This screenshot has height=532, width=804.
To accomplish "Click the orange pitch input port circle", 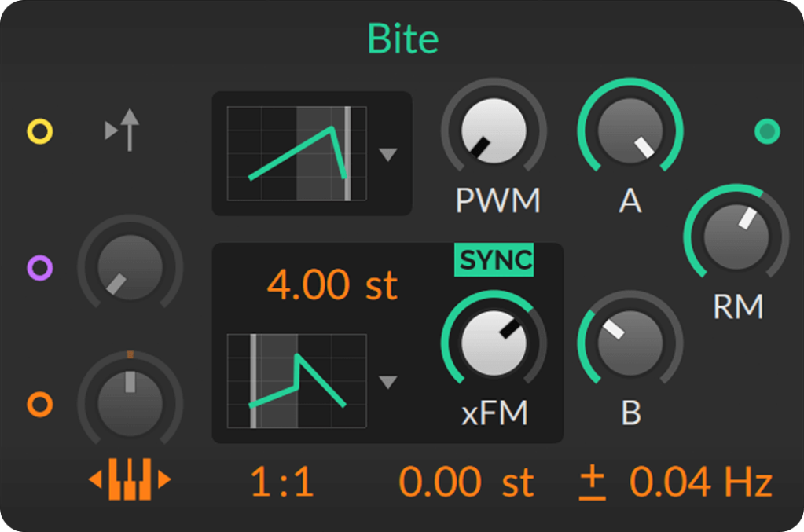I will (x=39, y=405).
